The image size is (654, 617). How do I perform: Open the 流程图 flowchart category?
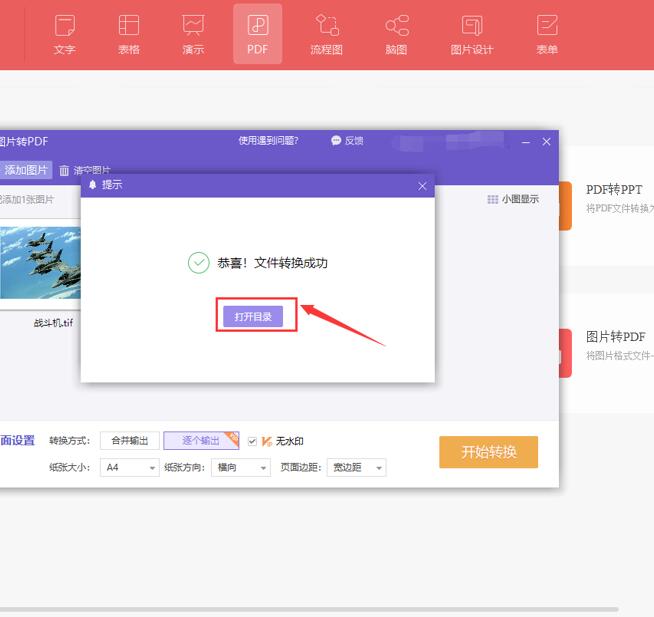pos(327,34)
